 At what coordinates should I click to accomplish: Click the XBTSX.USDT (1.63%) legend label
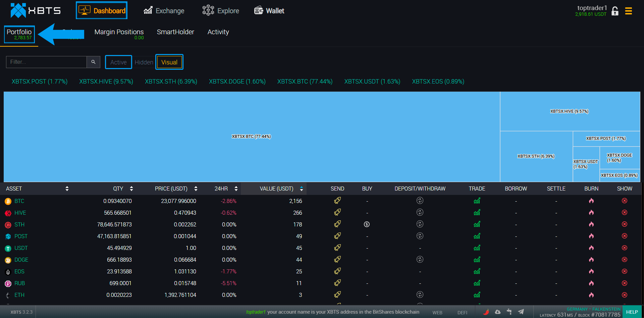[372, 82]
